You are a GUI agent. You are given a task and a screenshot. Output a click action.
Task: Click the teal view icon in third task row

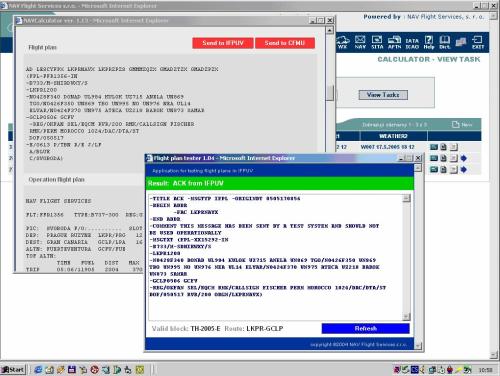click(x=434, y=169)
